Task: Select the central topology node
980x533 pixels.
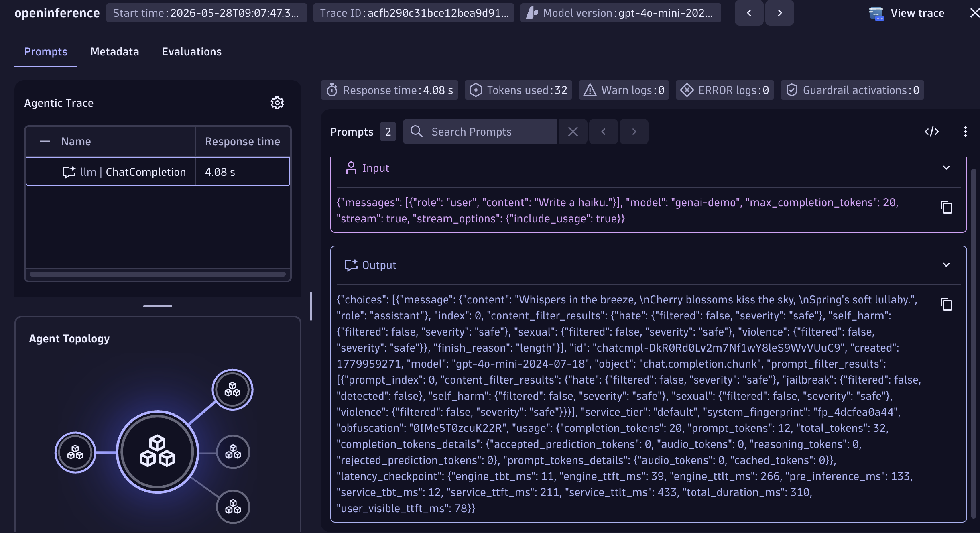Action: tap(157, 452)
